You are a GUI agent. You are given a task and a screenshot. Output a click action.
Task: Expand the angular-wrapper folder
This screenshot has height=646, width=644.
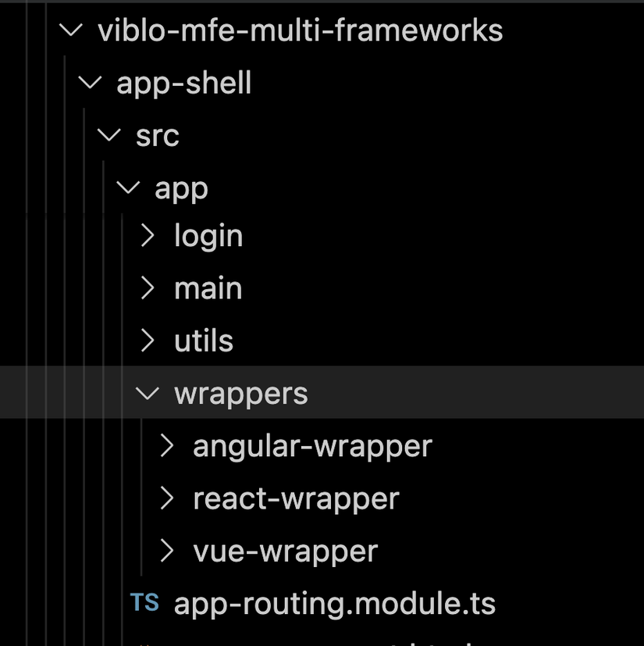(166, 445)
